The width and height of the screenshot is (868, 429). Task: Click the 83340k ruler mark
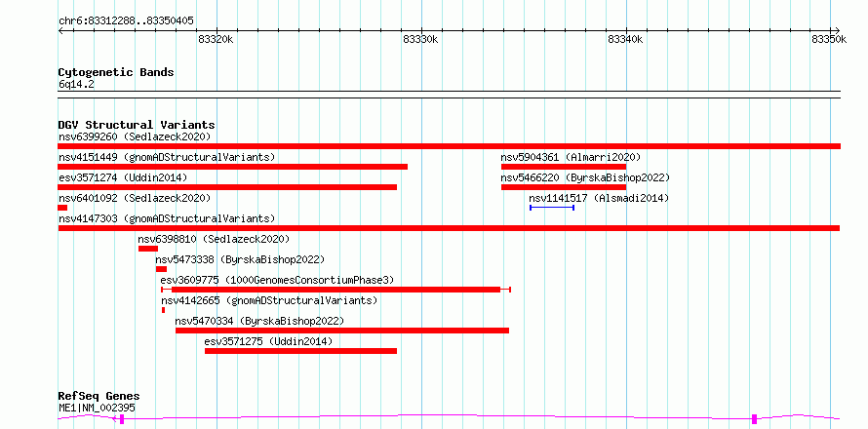tap(625, 39)
